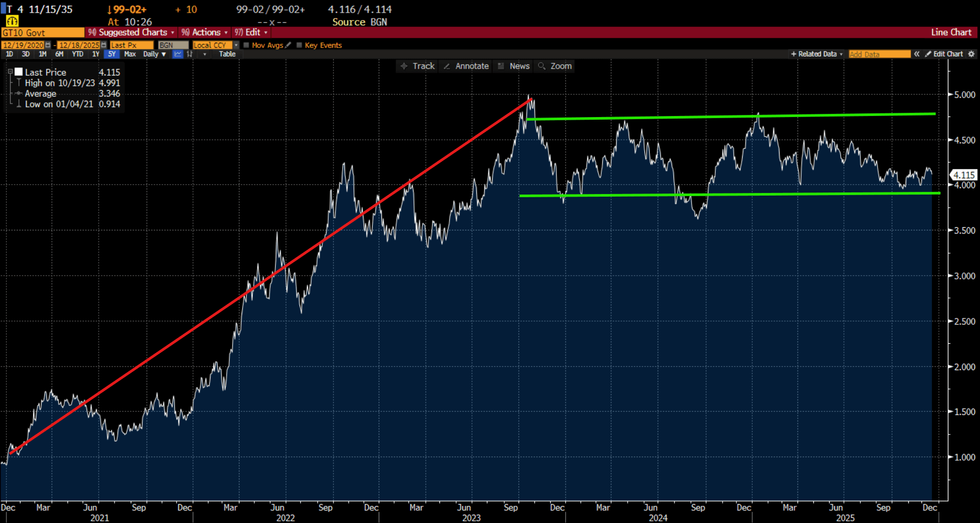Viewport: 980px width, 523px height.
Task: Open the Related Data dropdown
Action: [x=817, y=54]
